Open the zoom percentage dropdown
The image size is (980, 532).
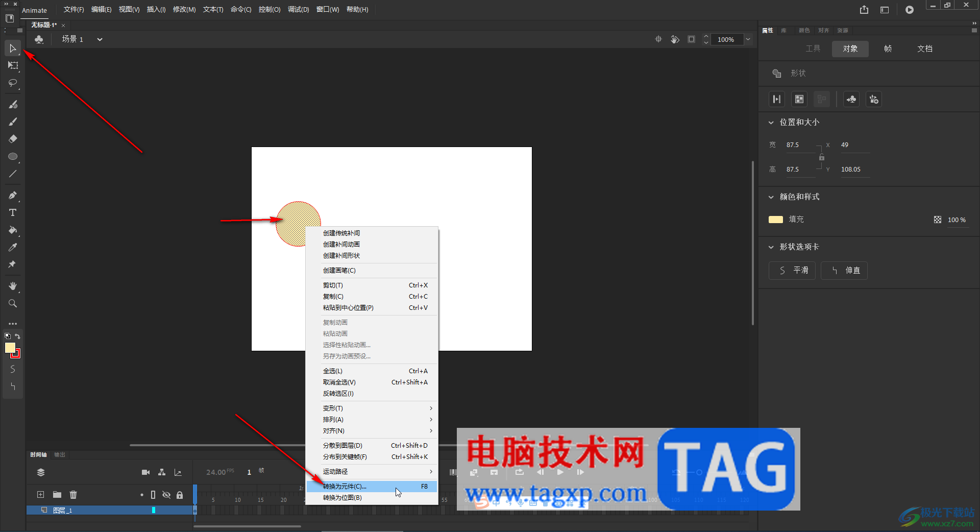(748, 39)
